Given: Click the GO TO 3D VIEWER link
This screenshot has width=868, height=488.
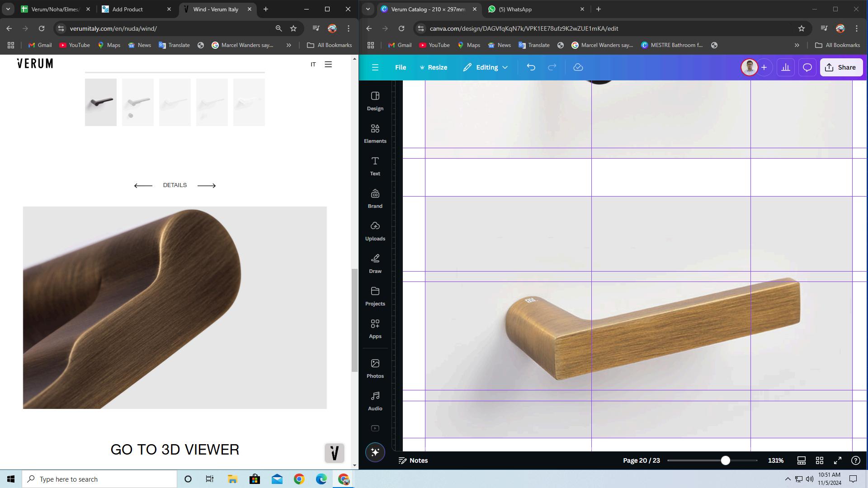Looking at the screenshot, I should pyautogui.click(x=175, y=450).
